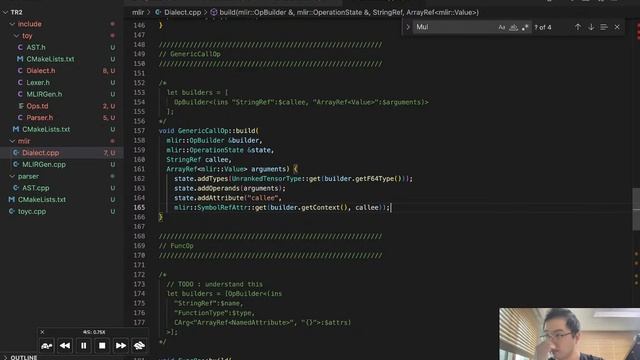Collapse the mlir folder
The width and height of the screenshot is (640, 360).
coord(12,141)
